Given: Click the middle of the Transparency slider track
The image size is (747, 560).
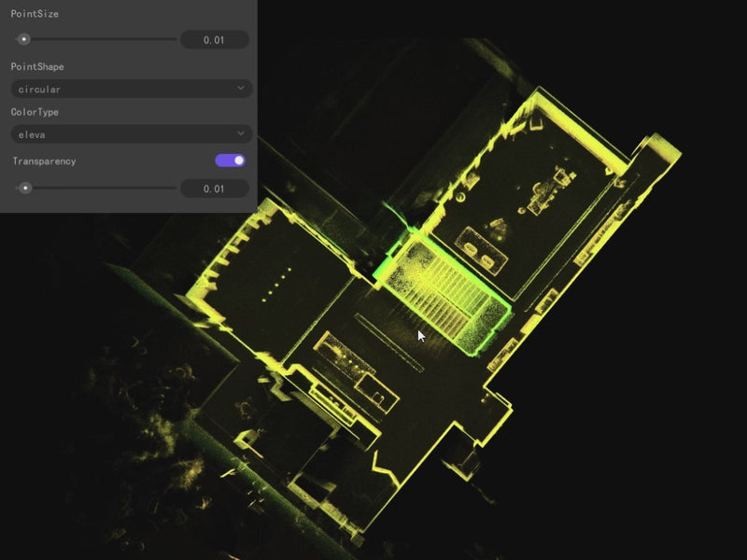Looking at the screenshot, I should pyautogui.click(x=97, y=188).
